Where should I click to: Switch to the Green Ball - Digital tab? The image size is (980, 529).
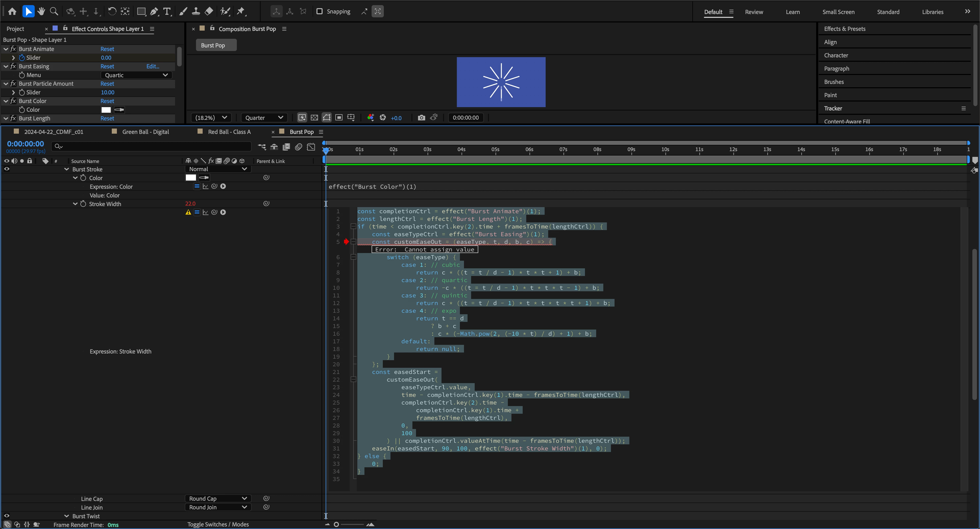(145, 132)
